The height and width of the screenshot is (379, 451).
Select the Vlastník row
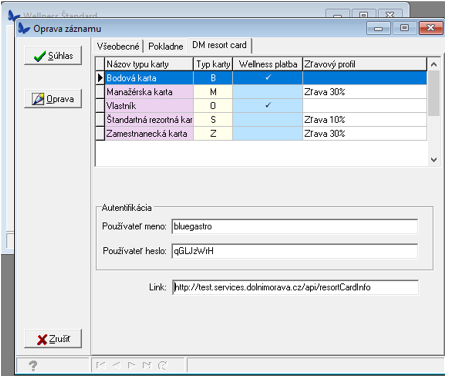[261, 106]
